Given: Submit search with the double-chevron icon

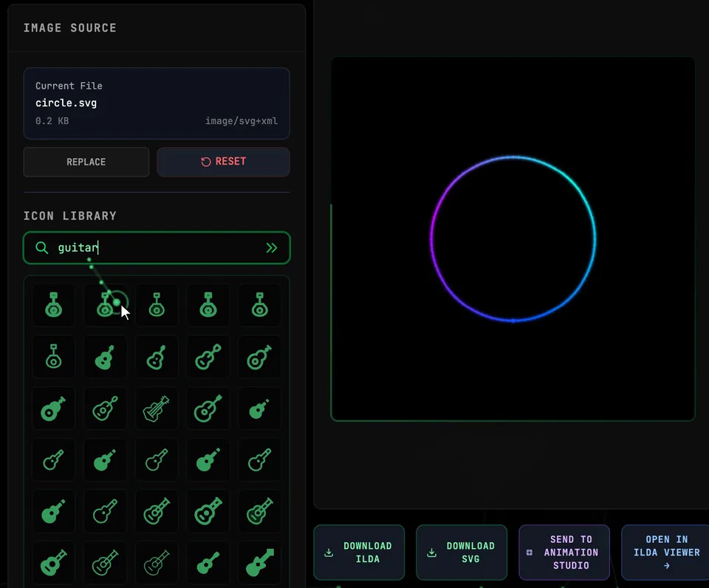Looking at the screenshot, I should [271, 247].
